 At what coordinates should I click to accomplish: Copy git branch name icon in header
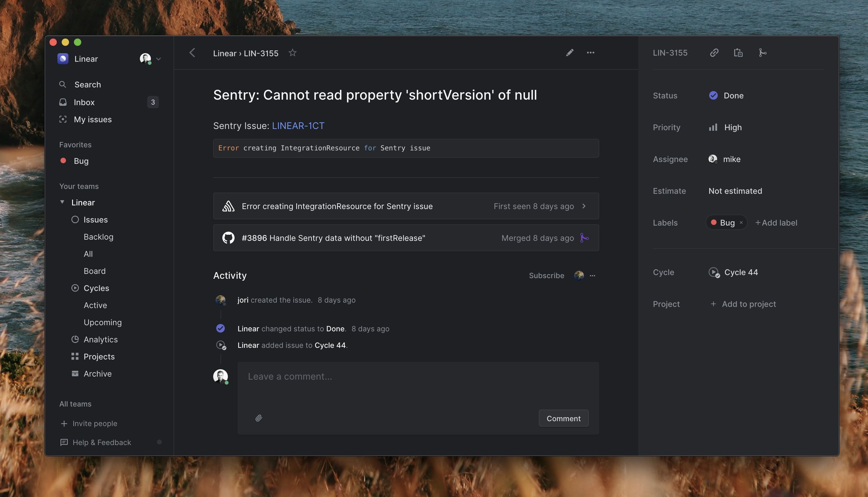(x=762, y=53)
